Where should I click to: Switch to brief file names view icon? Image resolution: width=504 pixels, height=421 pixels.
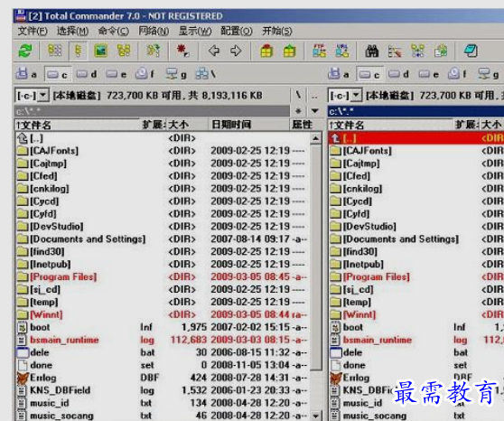pos(54,51)
